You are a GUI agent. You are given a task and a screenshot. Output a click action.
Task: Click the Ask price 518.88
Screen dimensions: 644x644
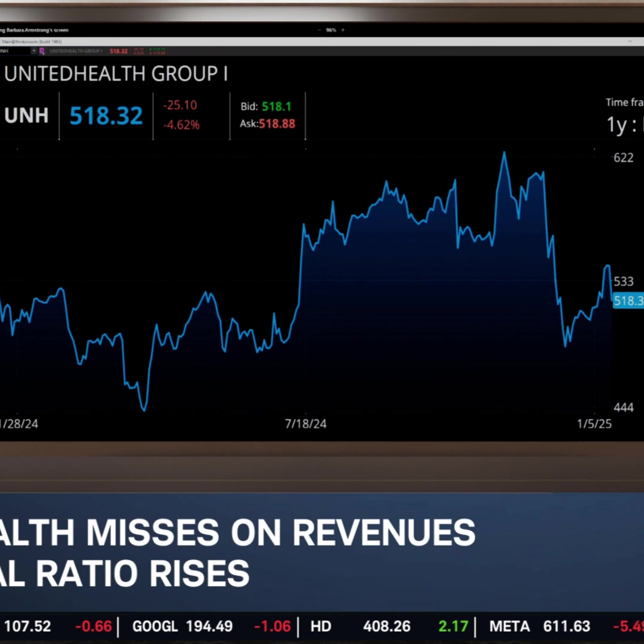(x=277, y=124)
